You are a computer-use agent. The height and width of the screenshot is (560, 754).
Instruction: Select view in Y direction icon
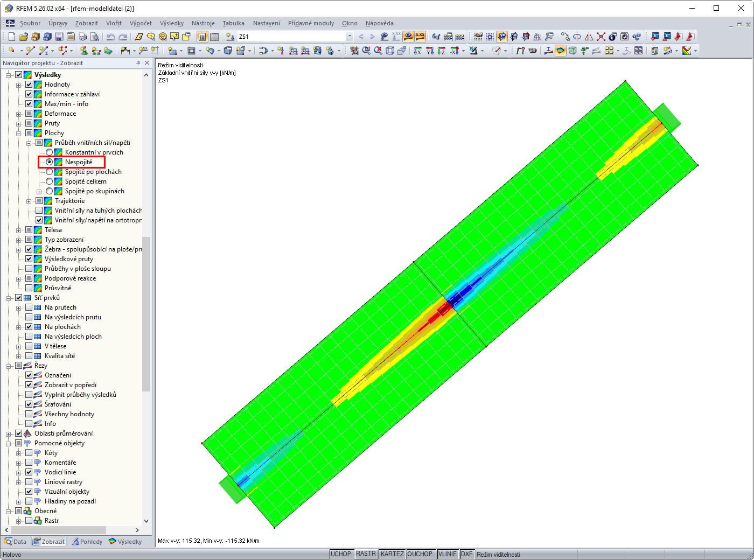tap(430, 51)
